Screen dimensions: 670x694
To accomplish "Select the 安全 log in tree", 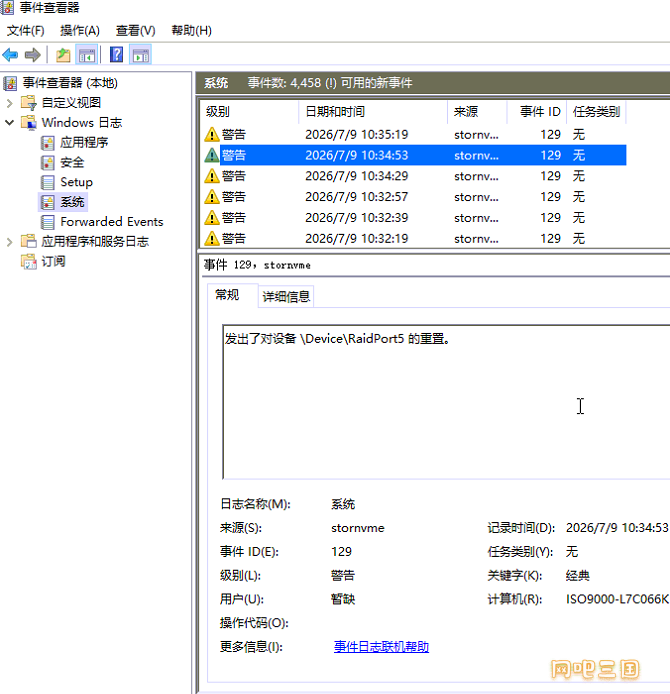I will click(72, 162).
